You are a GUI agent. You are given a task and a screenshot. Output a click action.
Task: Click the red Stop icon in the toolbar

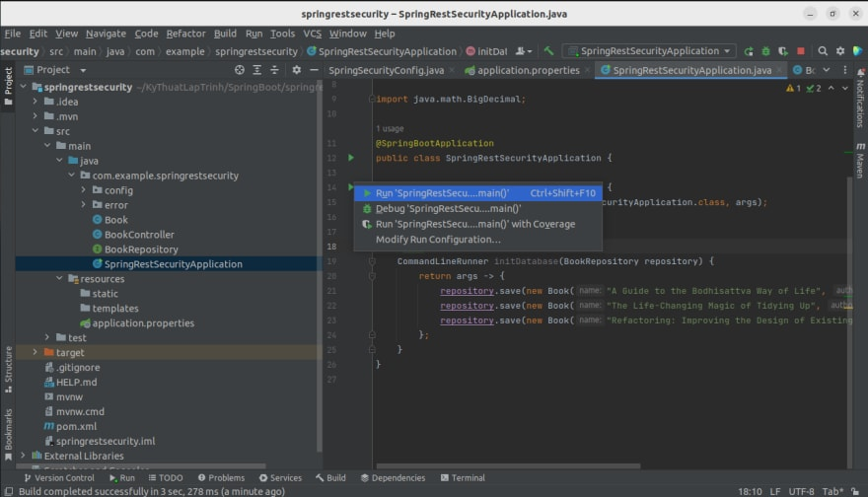point(801,51)
